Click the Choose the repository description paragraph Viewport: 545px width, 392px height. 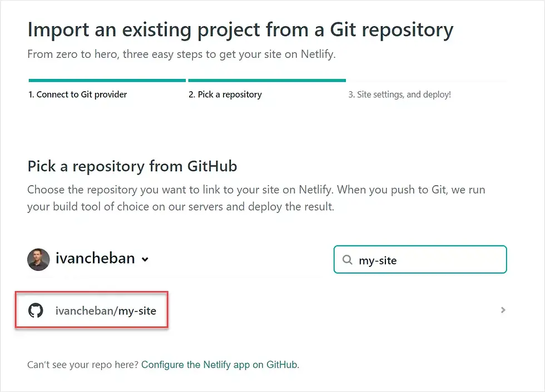coord(256,198)
